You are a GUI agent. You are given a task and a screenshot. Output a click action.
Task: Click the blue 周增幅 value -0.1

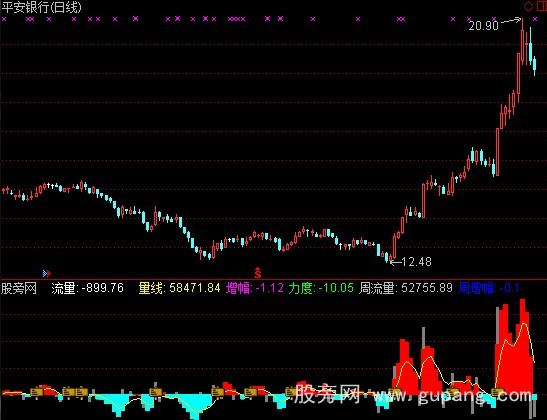pos(510,288)
